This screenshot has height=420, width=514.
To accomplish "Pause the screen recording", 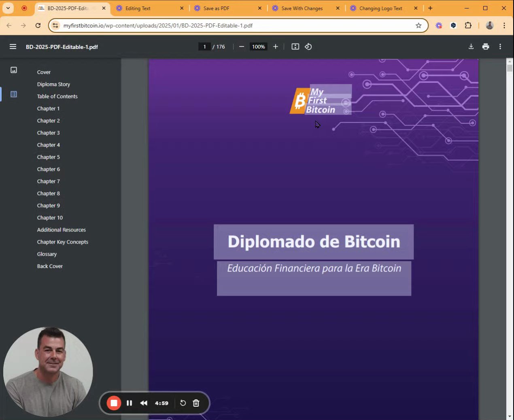I will (130, 403).
